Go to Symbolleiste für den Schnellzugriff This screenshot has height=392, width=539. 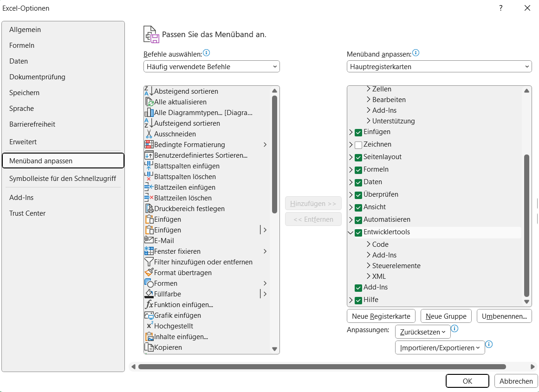coord(63,179)
